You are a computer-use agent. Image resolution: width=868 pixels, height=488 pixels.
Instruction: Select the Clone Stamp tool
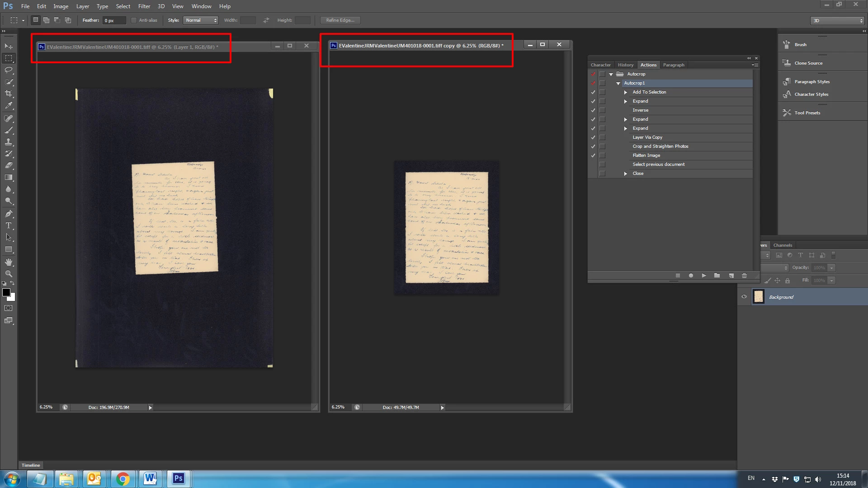(9, 142)
